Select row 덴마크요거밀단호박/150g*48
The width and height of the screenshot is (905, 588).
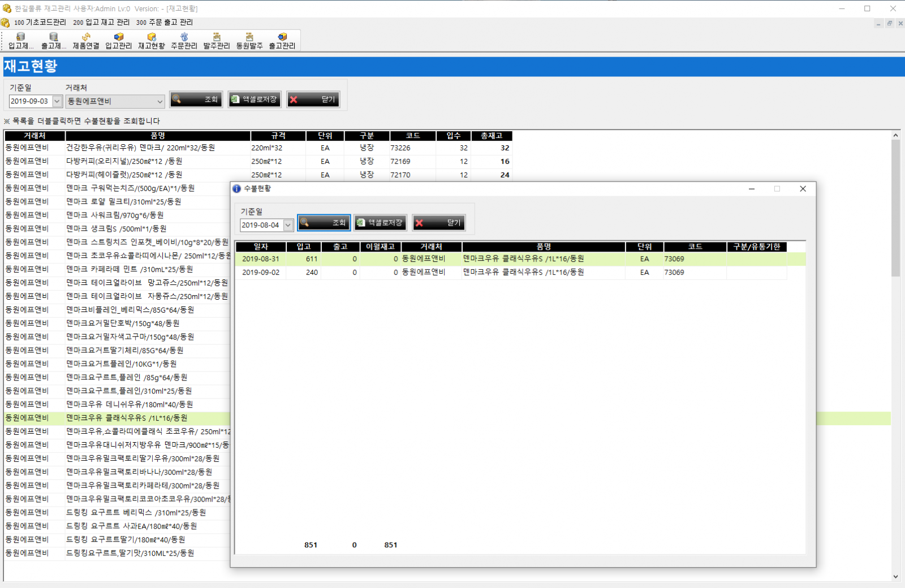point(117,323)
